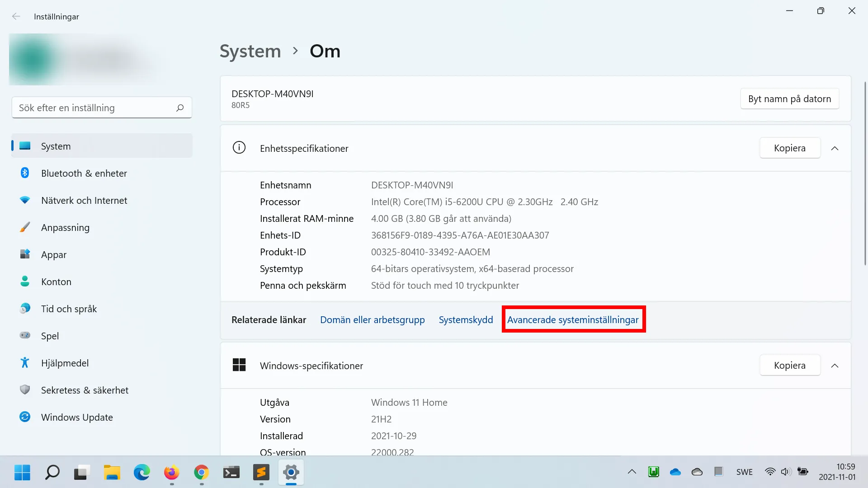This screenshot has height=488, width=868.
Task: Click the back arrow next to Inställningar
Action: click(x=16, y=16)
